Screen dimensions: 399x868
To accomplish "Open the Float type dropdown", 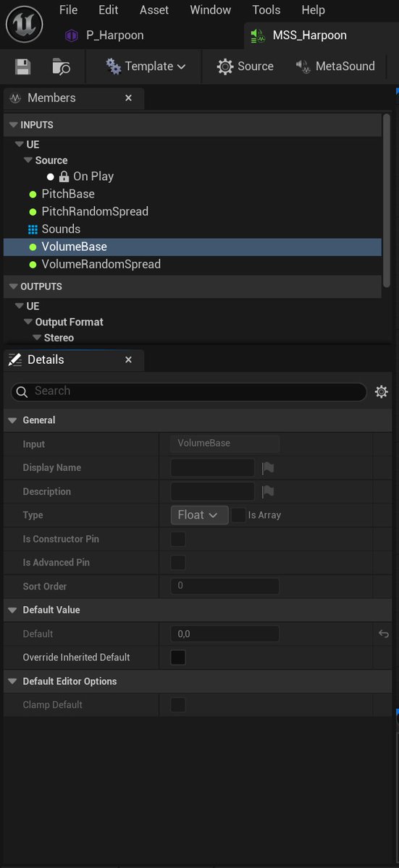I will click(200, 515).
